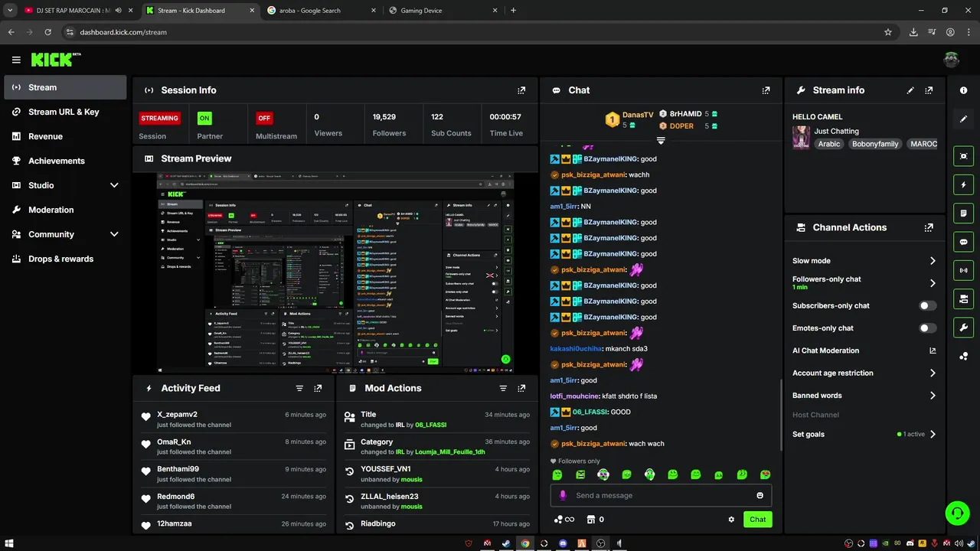Pop out the Mod Actions panel
The image size is (980, 551).
pos(521,388)
